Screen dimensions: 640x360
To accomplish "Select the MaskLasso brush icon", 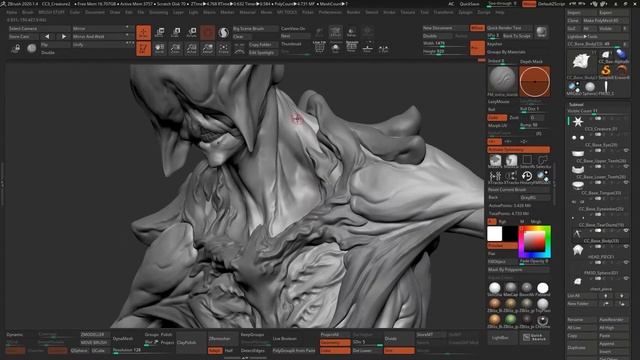I will (511, 161).
